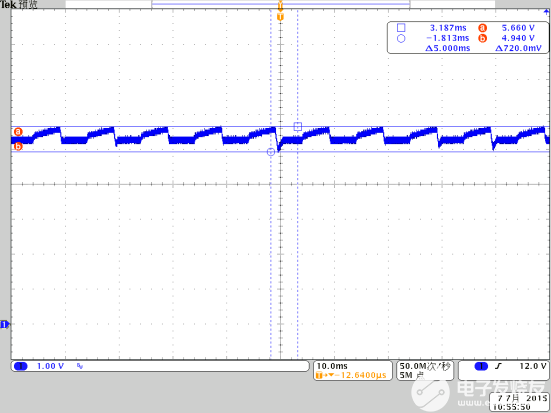Click the red b badge in cursor readout

pos(483,38)
